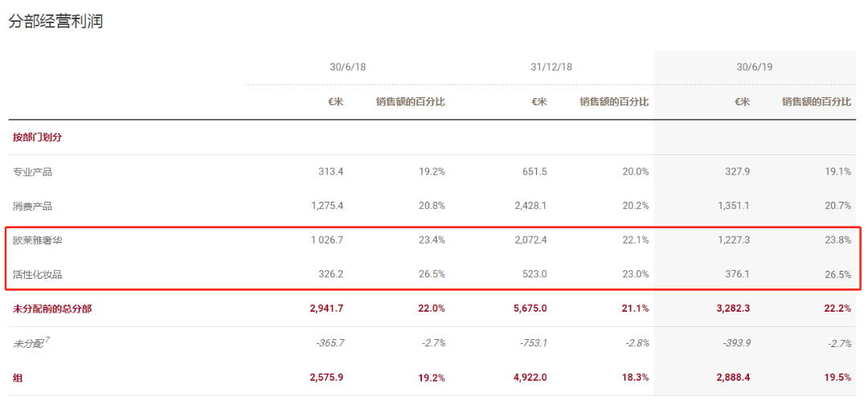Screen dimensions: 868x405
Task: Select the 5,675.0 total value
Action: pos(529,309)
